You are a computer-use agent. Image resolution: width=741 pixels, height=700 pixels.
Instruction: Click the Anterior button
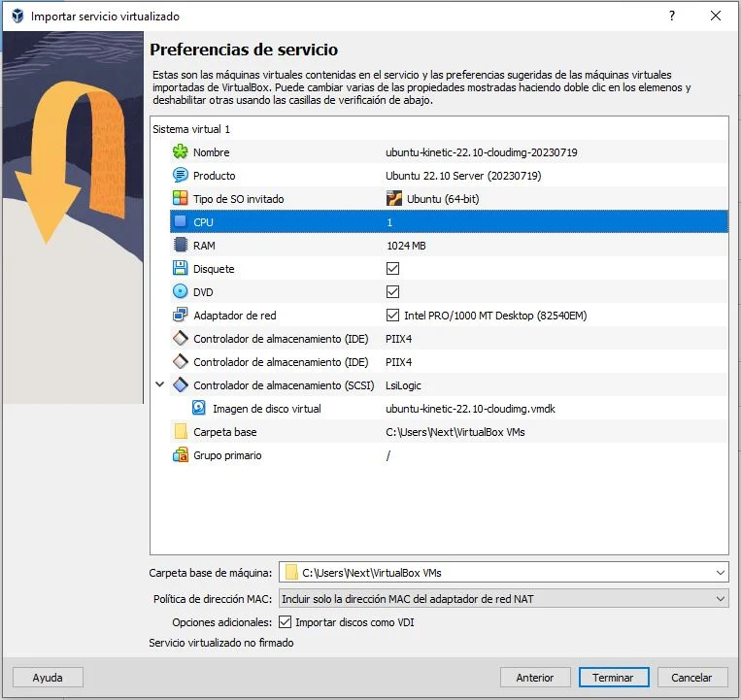[x=535, y=678]
